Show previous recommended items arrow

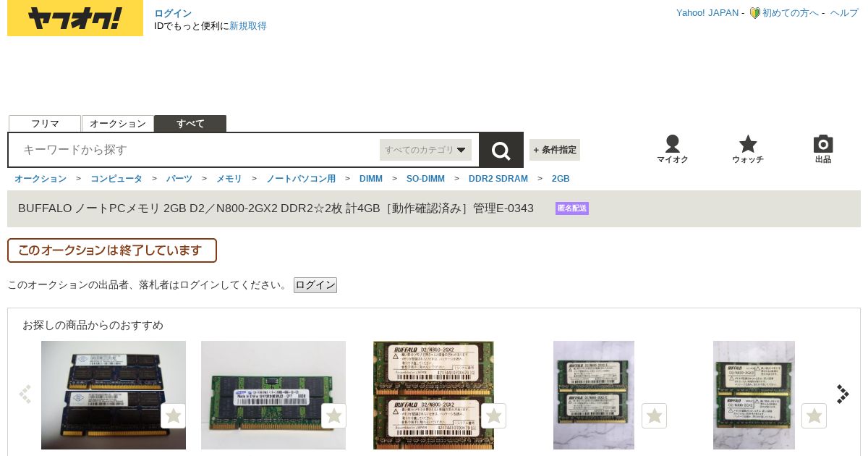(x=25, y=394)
